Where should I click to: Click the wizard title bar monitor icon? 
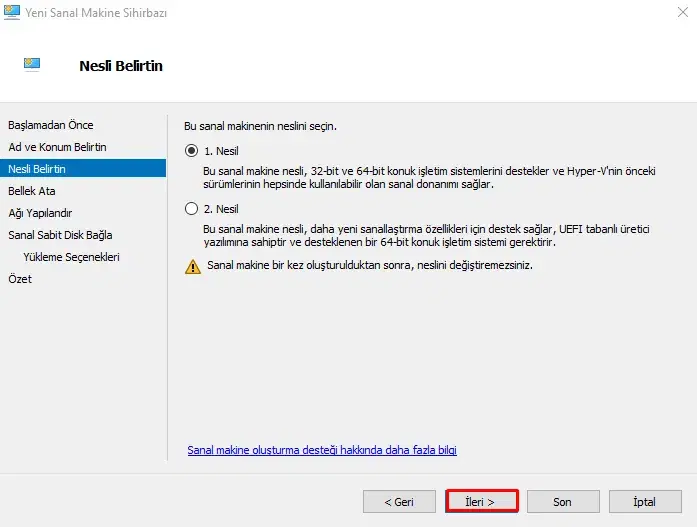[x=12, y=12]
